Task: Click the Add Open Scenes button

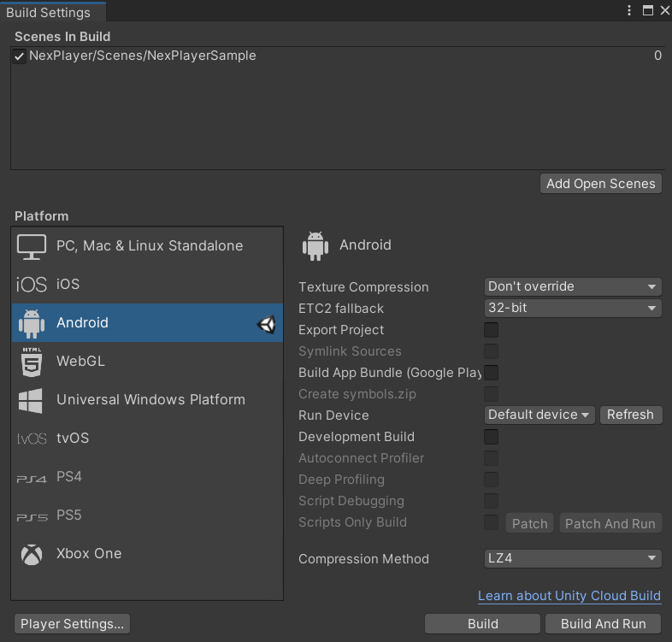Action: tap(600, 184)
